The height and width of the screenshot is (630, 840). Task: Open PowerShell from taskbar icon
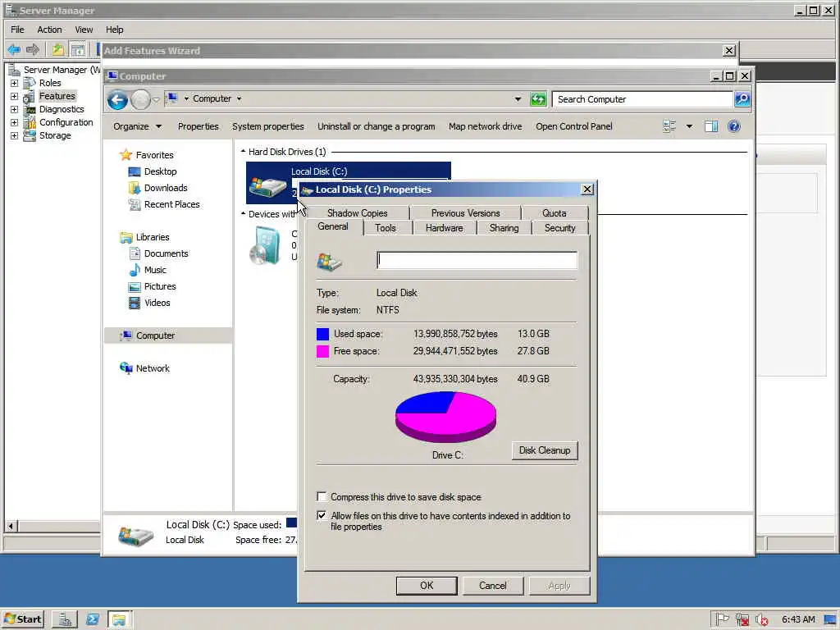pyautogui.click(x=92, y=620)
